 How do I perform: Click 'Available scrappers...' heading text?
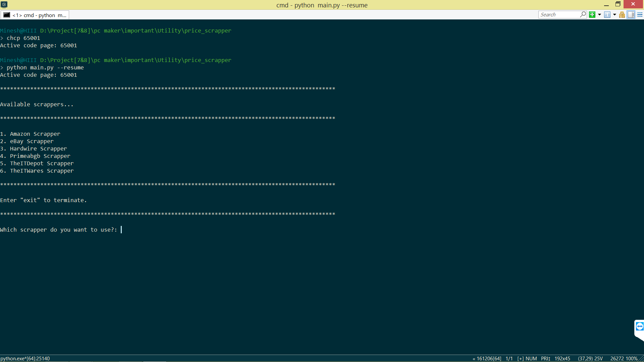[37, 104]
